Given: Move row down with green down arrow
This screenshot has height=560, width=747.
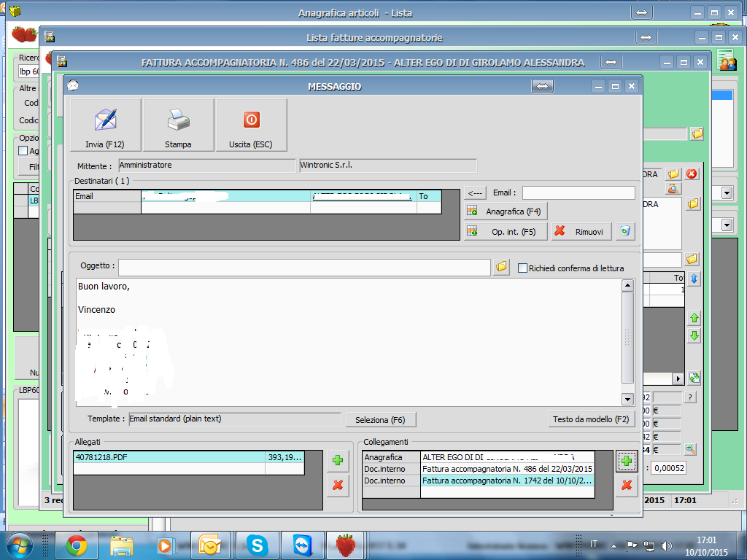Looking at the screenshot, I should pyautogui.click(x=694, y=335).
